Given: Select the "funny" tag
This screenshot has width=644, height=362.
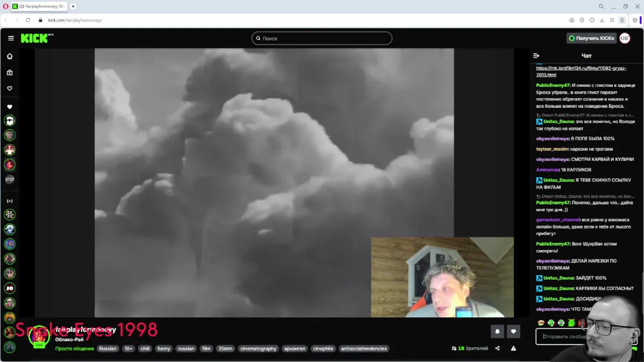Looking at the screenshot, I should (x=164, y=348).
